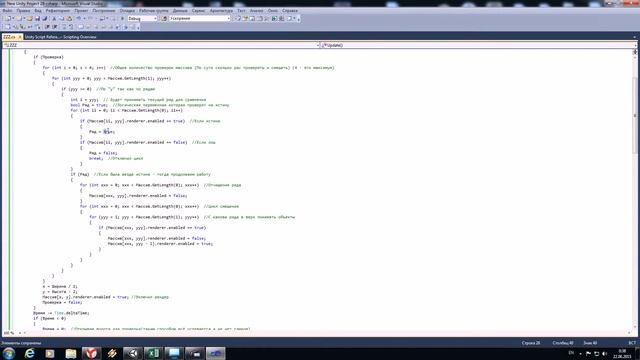Click the 'Проверка = false;' code line
The height and width of the screenshot is (360, 640).
tap(62, 302)
